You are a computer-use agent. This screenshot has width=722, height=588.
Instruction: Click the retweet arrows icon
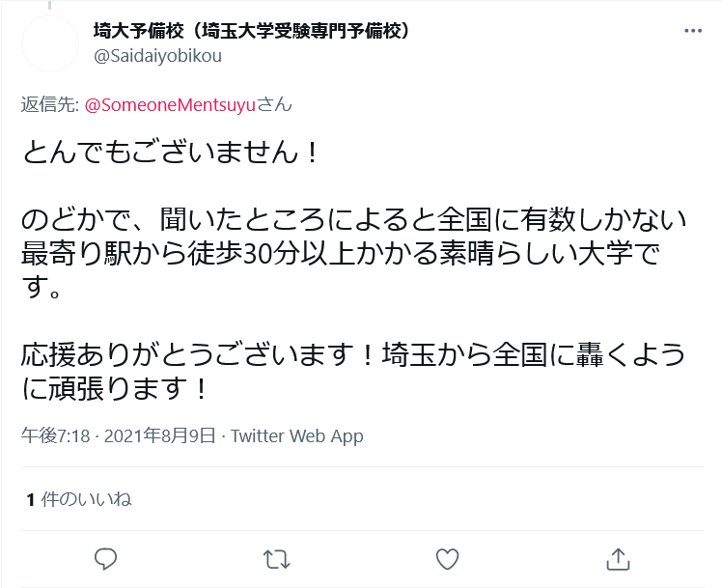(x=276, y=558)
